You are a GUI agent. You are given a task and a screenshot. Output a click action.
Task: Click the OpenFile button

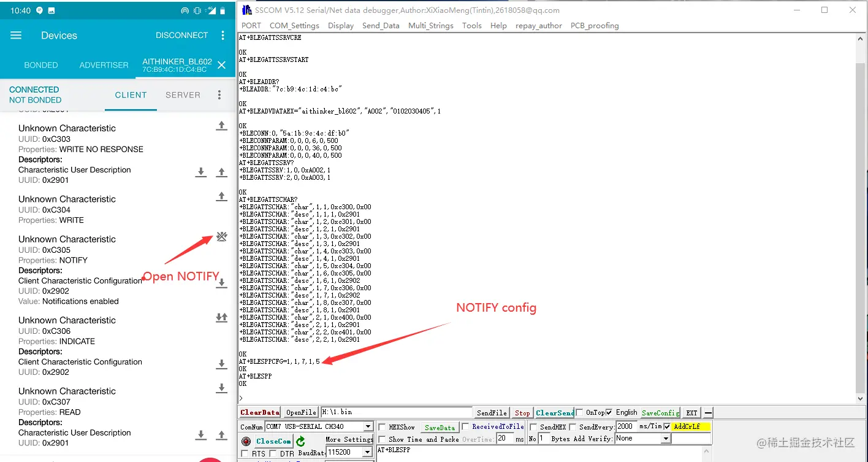point(301,413)
